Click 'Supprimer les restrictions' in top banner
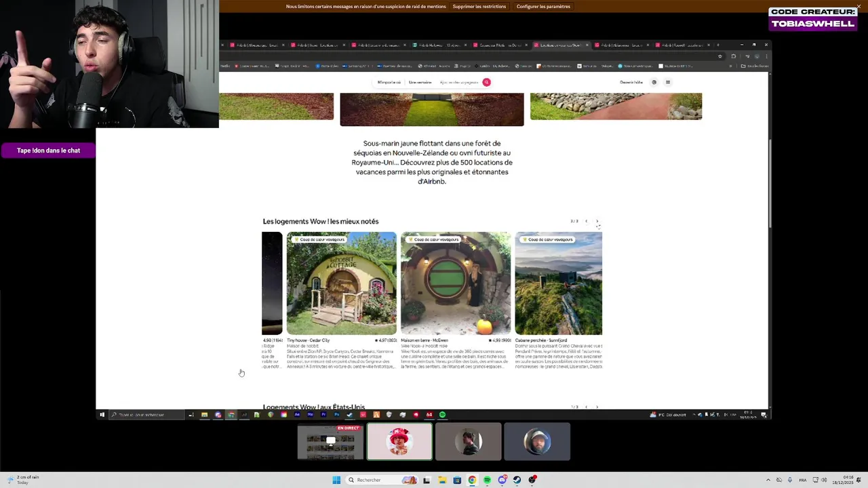Viewport: 868px width, 488px height. pos(479,6)
